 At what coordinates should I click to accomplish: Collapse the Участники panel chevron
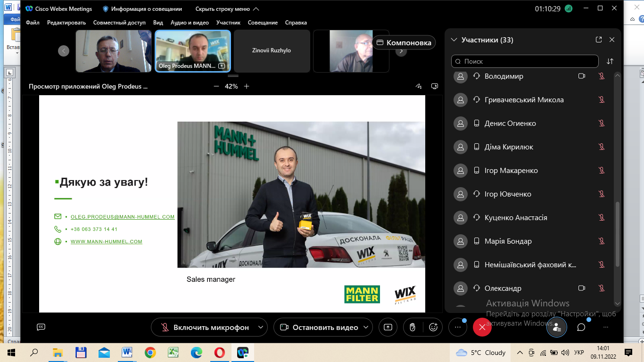click(x=454, y=40)
